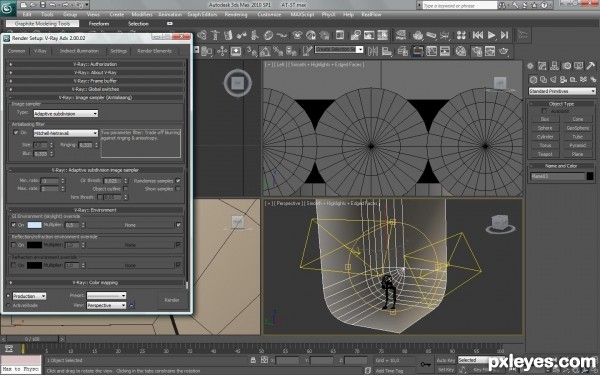Viewport: 600px width, 375px height.
Task: Expand the V-Ray Color mapping rollout
Action: pyautogui.click(x=96, y=282)
